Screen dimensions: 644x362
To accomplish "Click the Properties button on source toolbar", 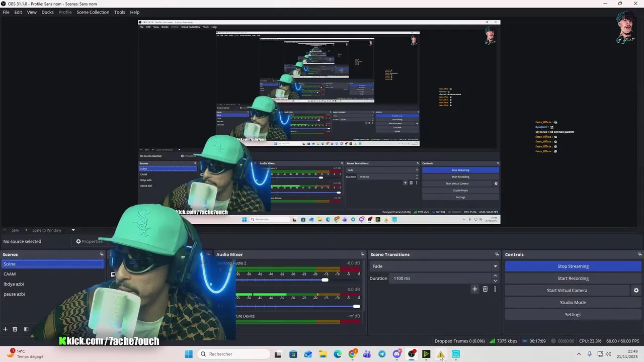I will point(89,241).
